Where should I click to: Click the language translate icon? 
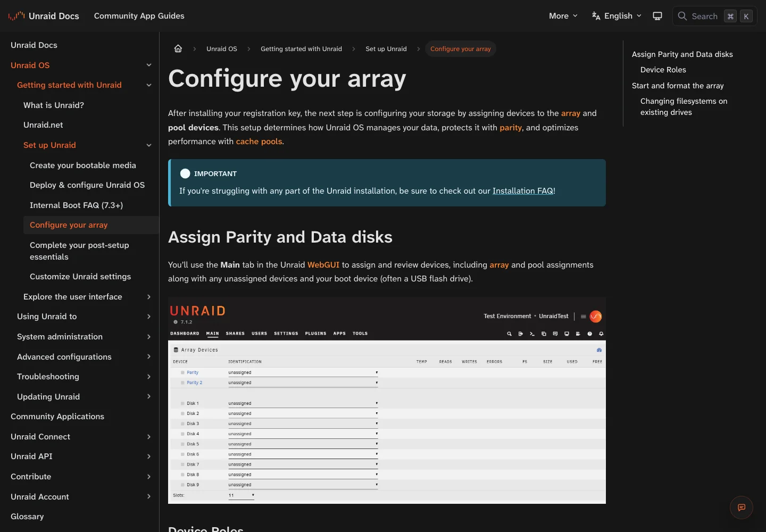tap(596, 16)
